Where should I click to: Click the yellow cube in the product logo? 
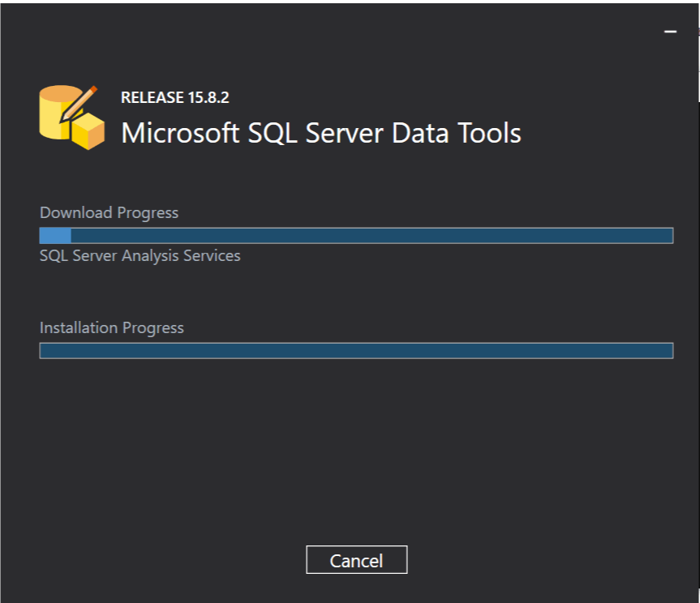tap(87, 131)
